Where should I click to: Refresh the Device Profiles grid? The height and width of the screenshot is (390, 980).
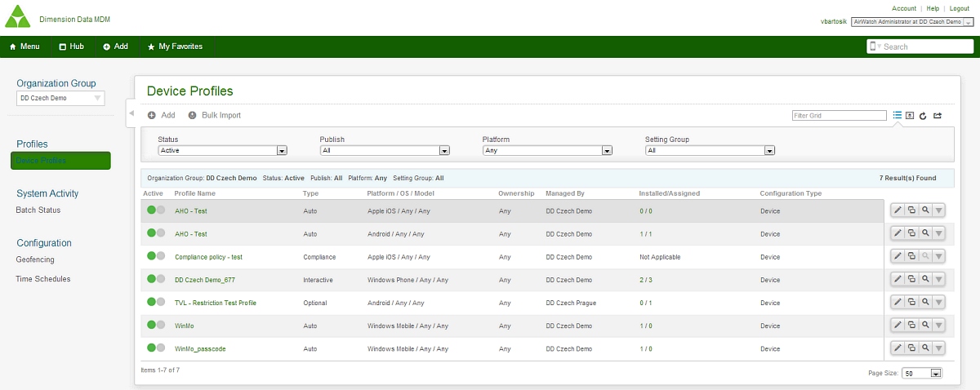[923, 115]
